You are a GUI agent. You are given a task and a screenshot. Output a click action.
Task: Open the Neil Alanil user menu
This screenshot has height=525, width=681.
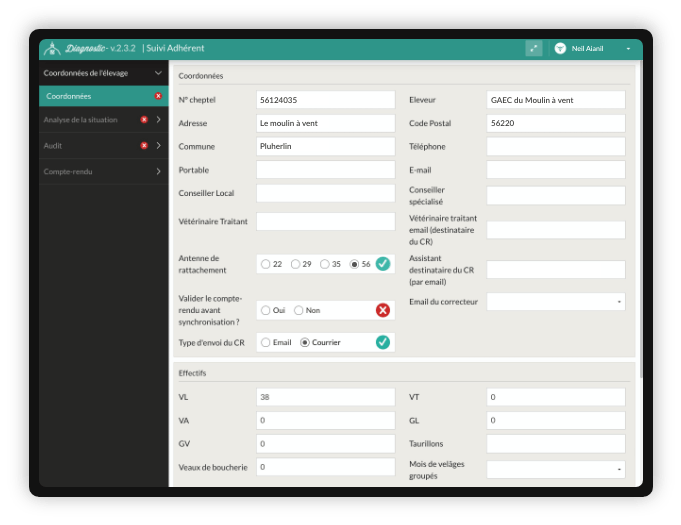[628, 48]
